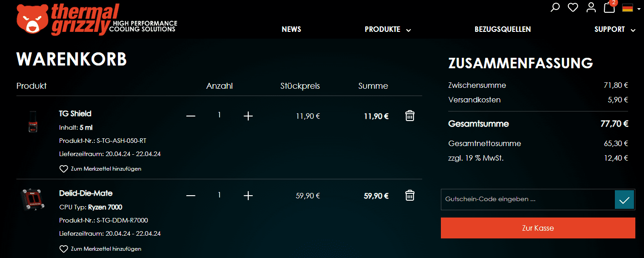644x258 pixels.
Task: Click the Delid-Die-Mate quantity field
Action: point(219,195)
